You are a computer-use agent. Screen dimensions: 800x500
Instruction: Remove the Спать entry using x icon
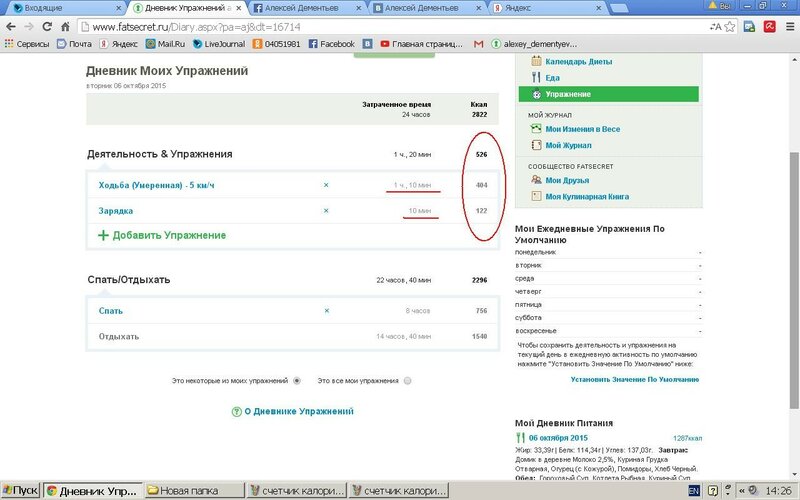point(326,311)
